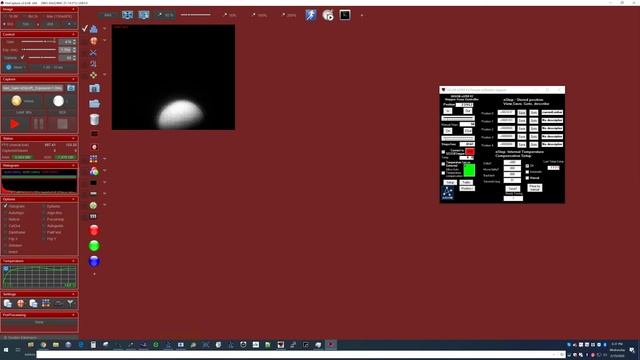This screenshot has height=360, width=640.
Task: Enable the DarkFrame option checkbox
Action: tap(5, 232)
